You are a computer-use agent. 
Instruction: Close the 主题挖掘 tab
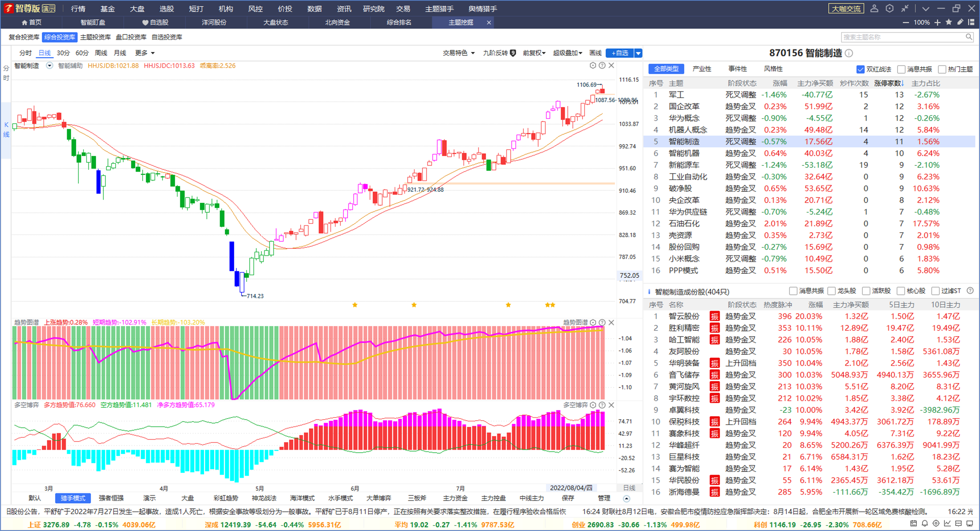tap(489, 22)
